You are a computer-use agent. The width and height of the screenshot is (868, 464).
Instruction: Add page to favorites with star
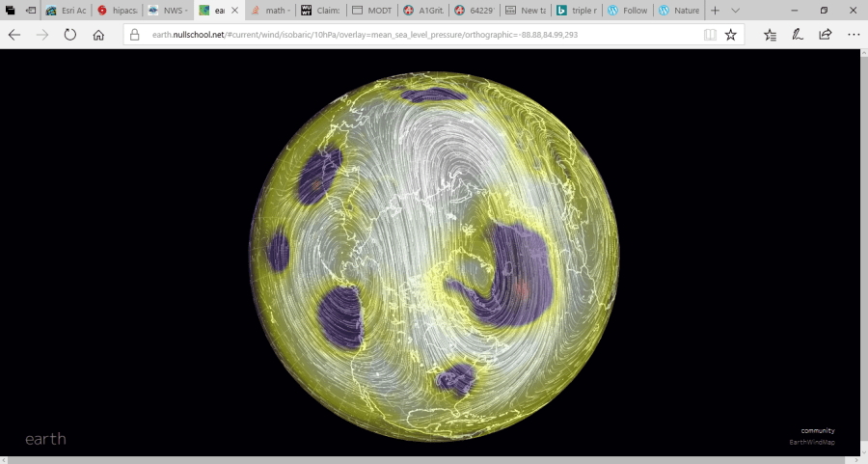click(731, 35)
